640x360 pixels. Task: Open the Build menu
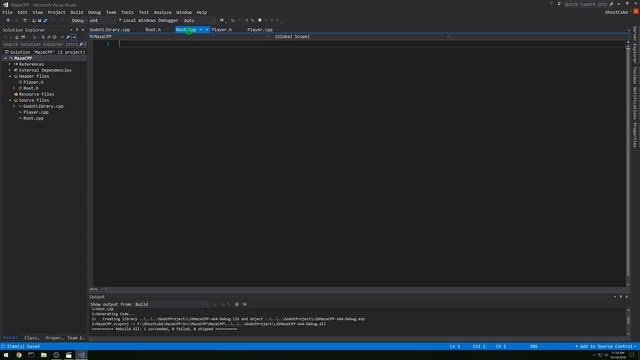[77, 12]
